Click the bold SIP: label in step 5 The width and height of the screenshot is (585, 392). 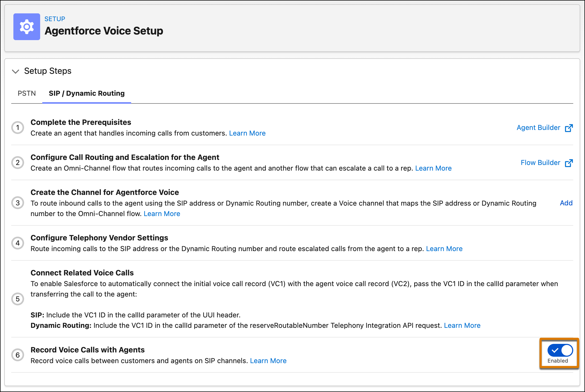coord(37,315)
